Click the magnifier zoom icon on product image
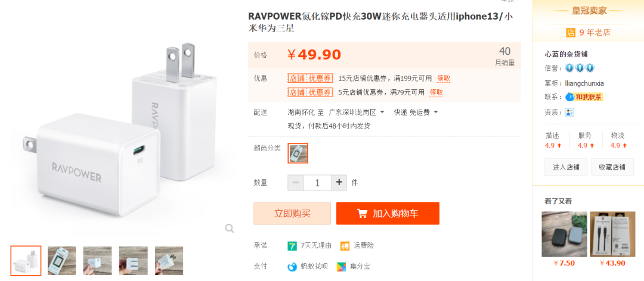 [x=229, y=229]
